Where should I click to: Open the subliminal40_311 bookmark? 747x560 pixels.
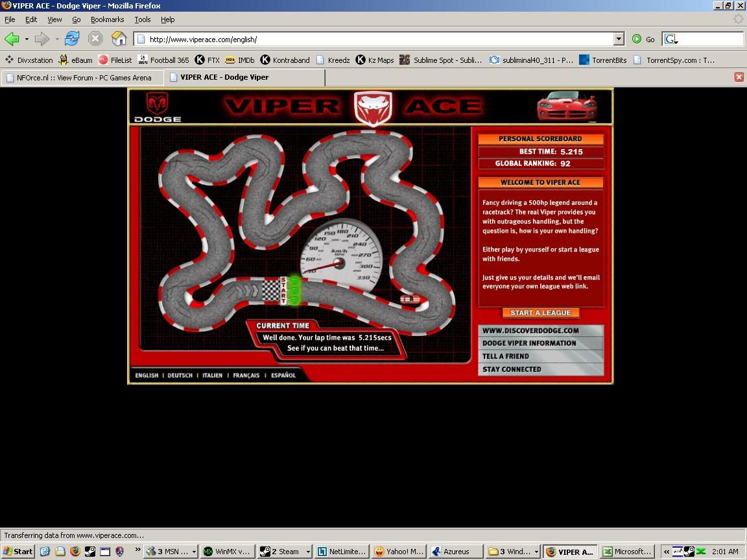pos(531,60)
